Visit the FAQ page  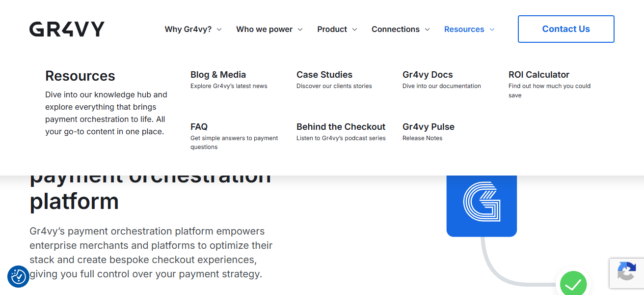pyautogui.click(x=199, y=127)
